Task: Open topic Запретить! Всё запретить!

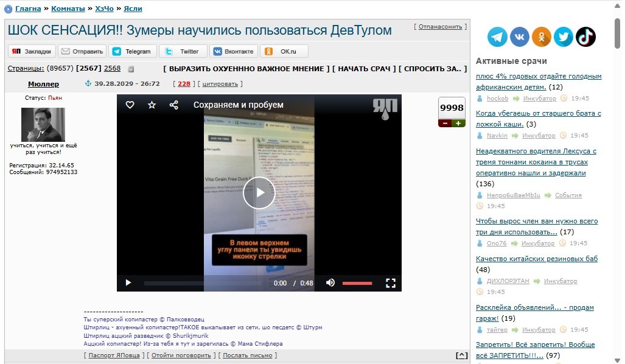Action: click(x=536, y=350)
